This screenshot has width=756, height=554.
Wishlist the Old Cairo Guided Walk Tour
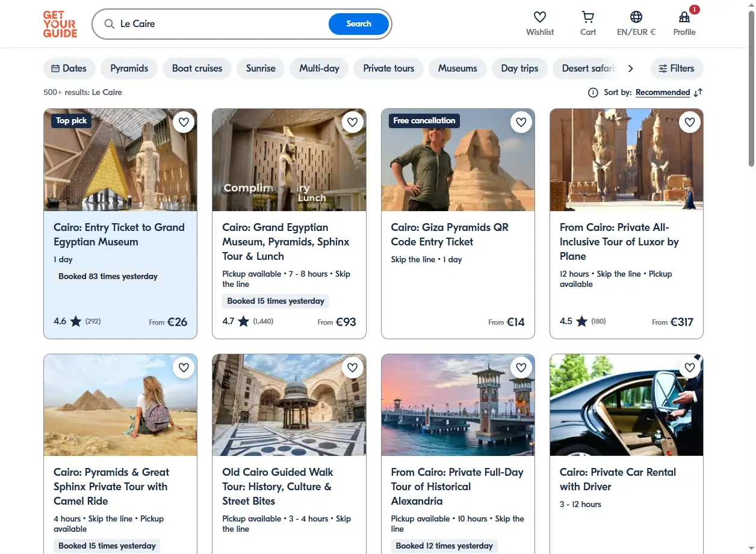coord(353,367)
